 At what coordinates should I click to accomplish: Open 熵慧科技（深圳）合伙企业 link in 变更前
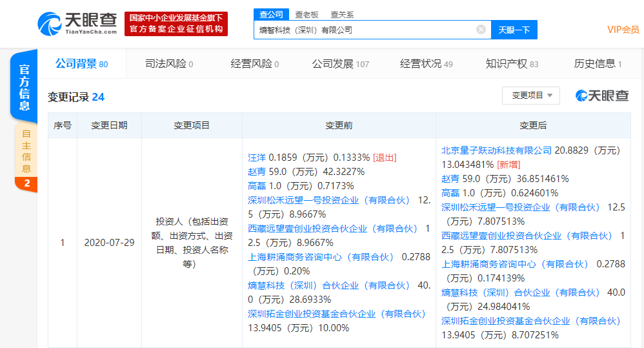[x=328, y=285]
